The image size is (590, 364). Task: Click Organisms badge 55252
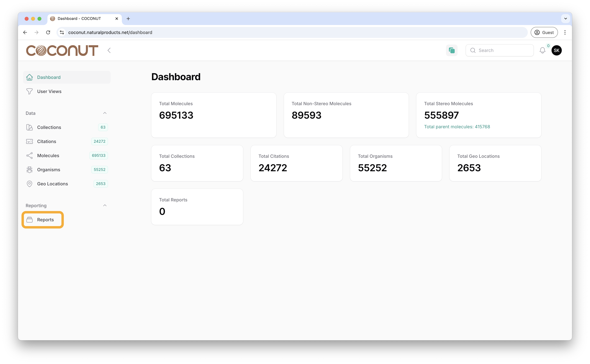click(99, 170)
